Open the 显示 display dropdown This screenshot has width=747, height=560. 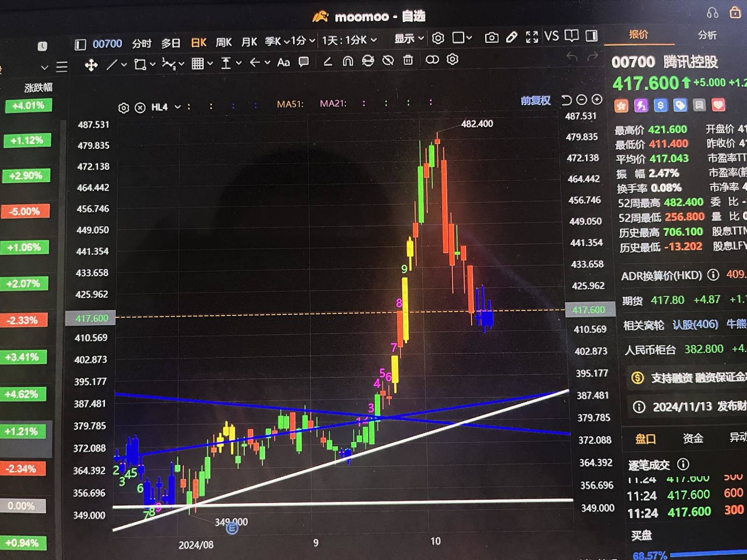[x=409, y=39]
